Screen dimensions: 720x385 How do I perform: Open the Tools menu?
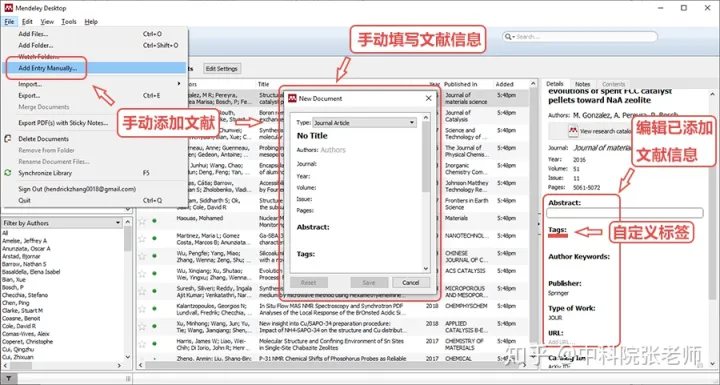[69, 22]
